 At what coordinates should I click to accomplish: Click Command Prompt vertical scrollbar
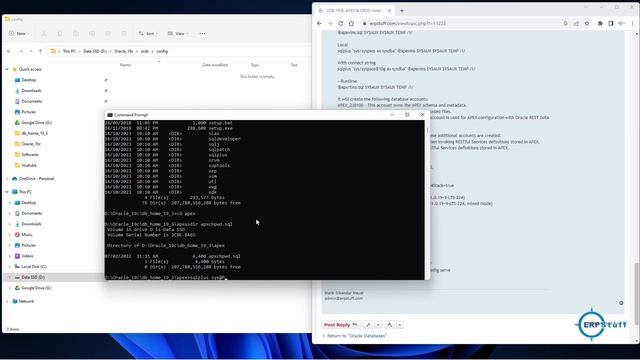pyautogui.click(x=427, y=199)
